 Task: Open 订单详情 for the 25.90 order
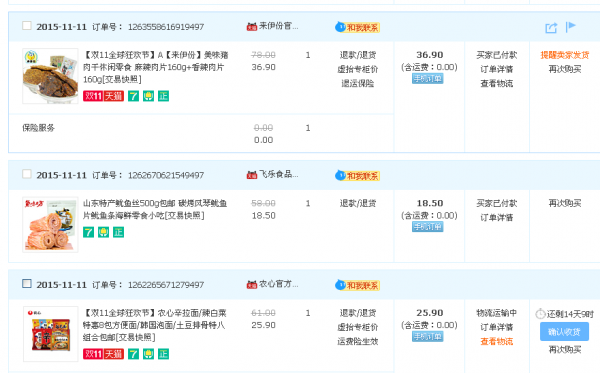497,327
